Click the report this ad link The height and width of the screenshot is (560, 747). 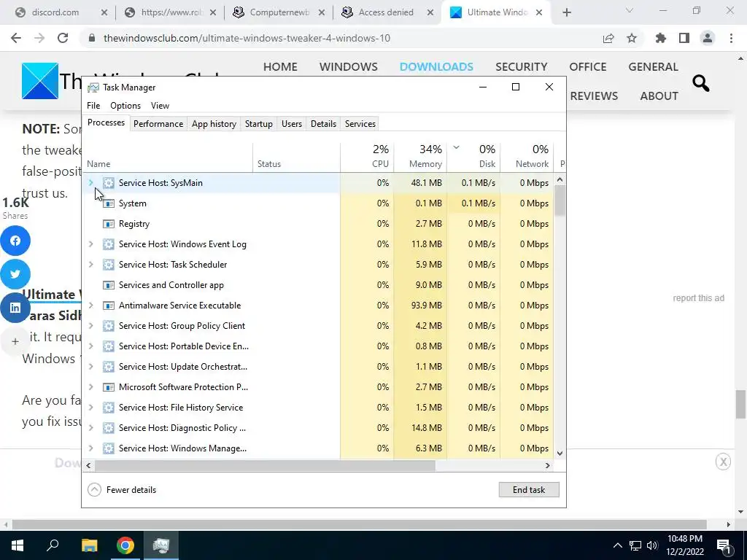698,298
